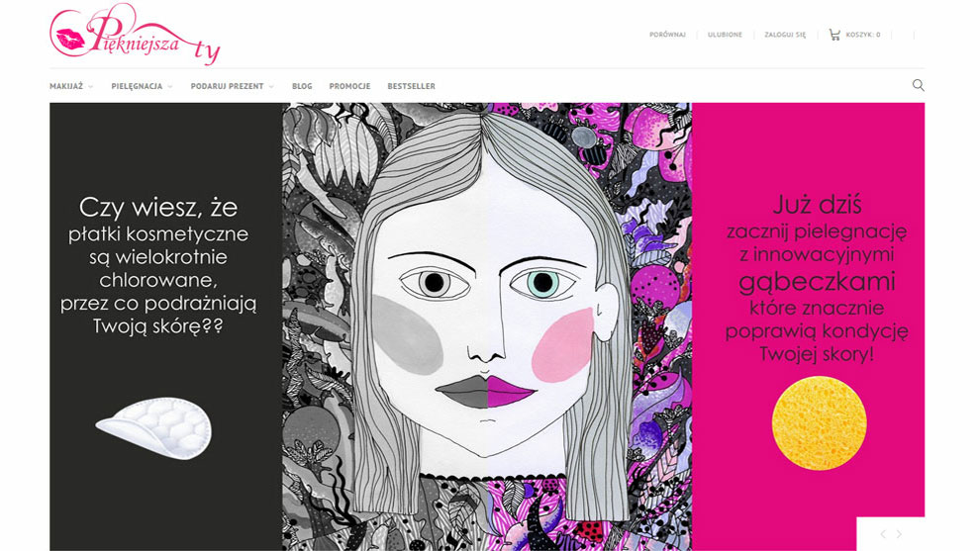
Task: Click the Koszyk: 0 text
Action: [x=863, y=35]
